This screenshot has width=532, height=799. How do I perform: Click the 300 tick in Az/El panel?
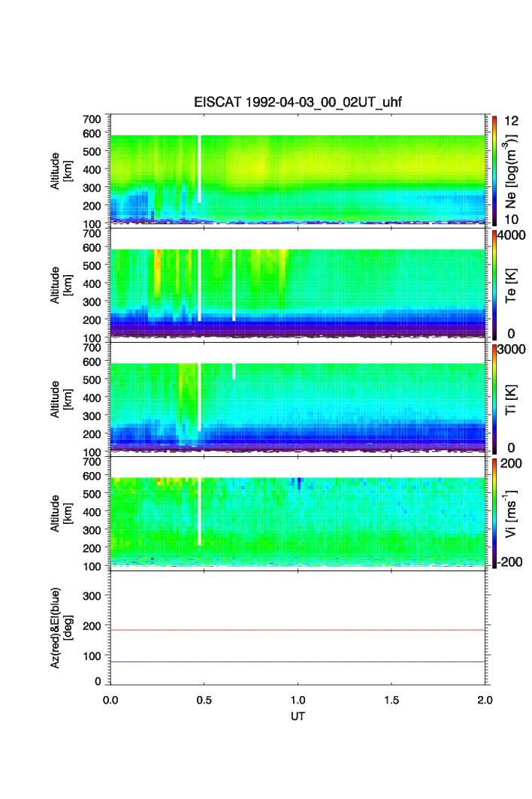pyautogui.click(x=92, y=596)
